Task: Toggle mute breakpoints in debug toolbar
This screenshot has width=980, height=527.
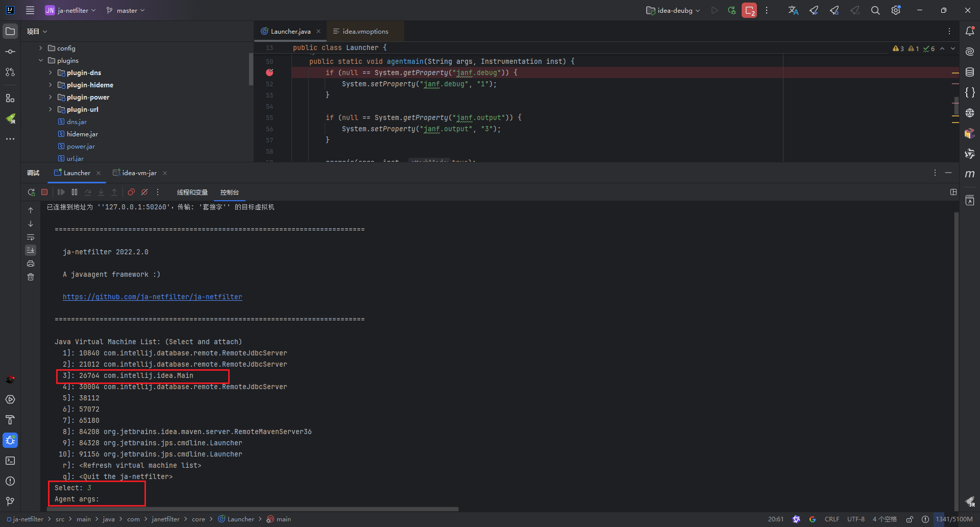Action: coord(144,192)
